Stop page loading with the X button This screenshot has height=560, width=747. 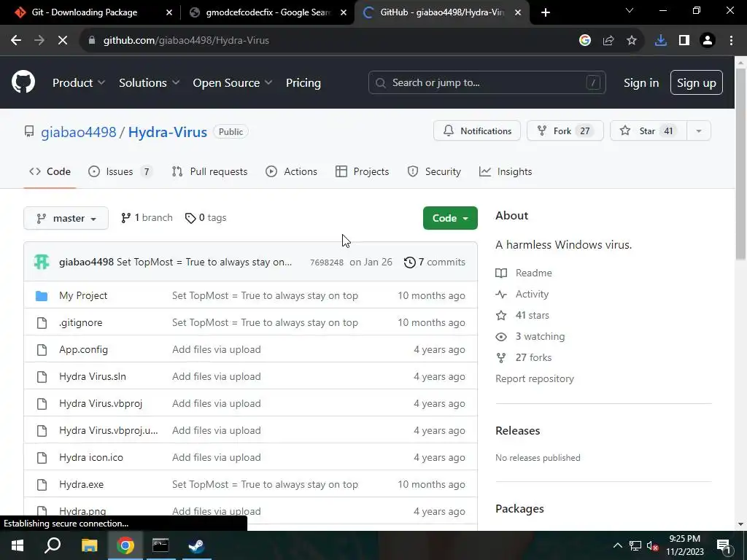(x=63, y=41)
